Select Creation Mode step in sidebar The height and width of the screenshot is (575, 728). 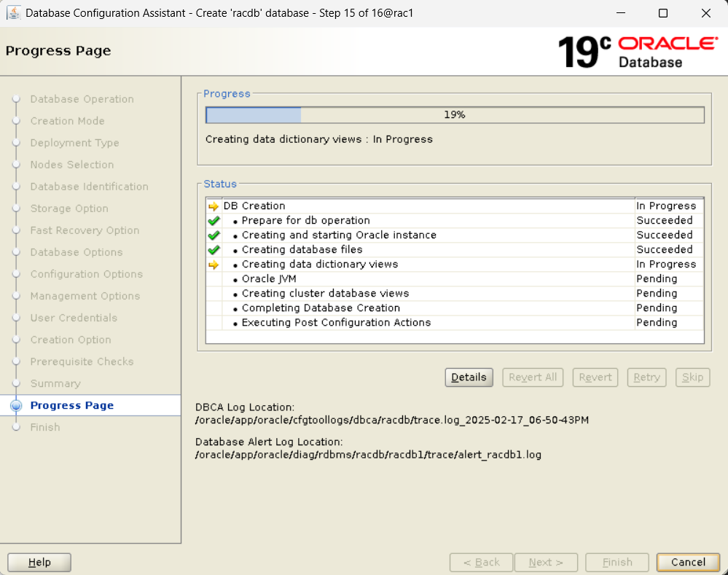(x=67, y=121)
